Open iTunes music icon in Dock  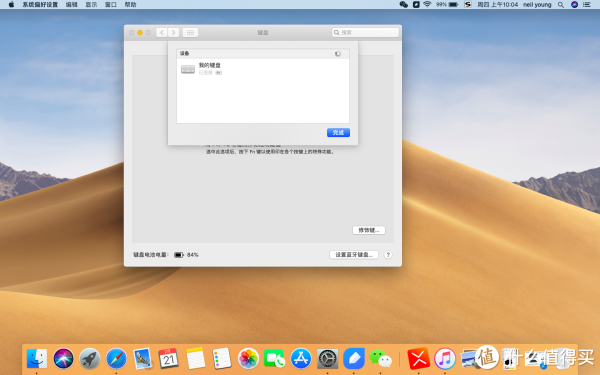pyautogui.click(x=445, y=359)
